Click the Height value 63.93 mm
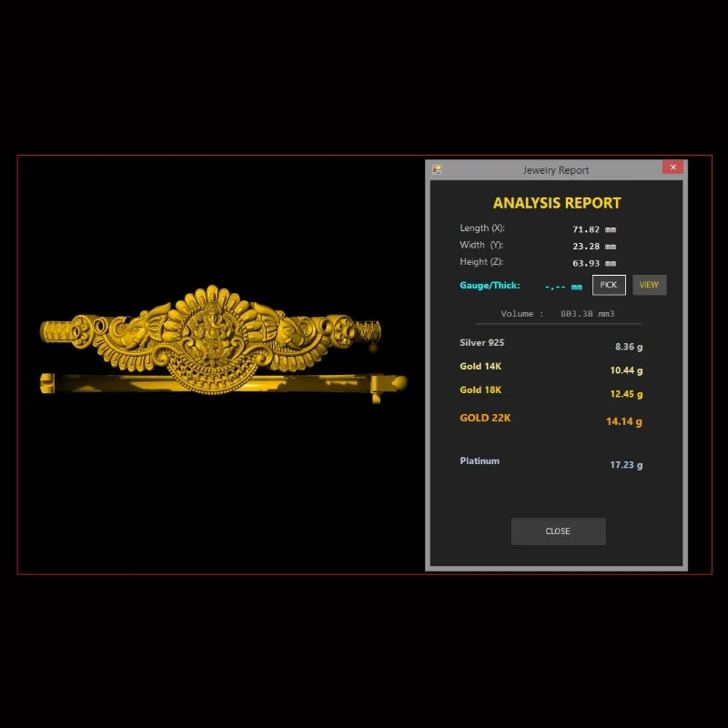This screenshot has height=728, width=728. coord(594,263)
